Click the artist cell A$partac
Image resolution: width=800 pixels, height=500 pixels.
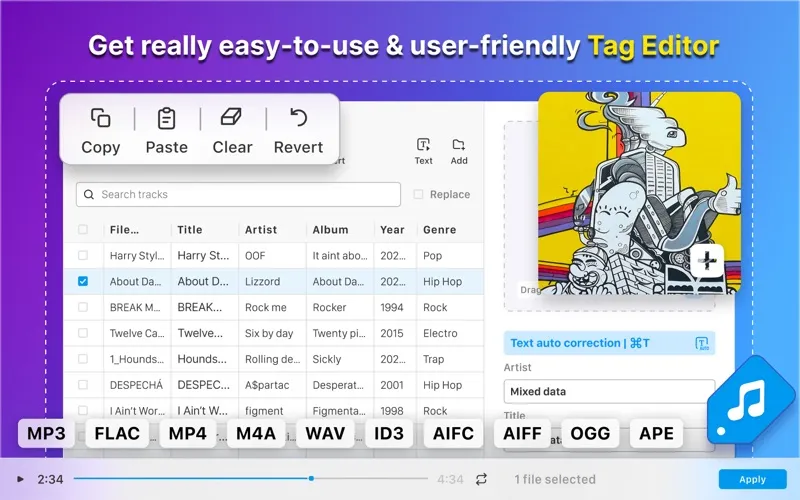click(x=267, y=385)
